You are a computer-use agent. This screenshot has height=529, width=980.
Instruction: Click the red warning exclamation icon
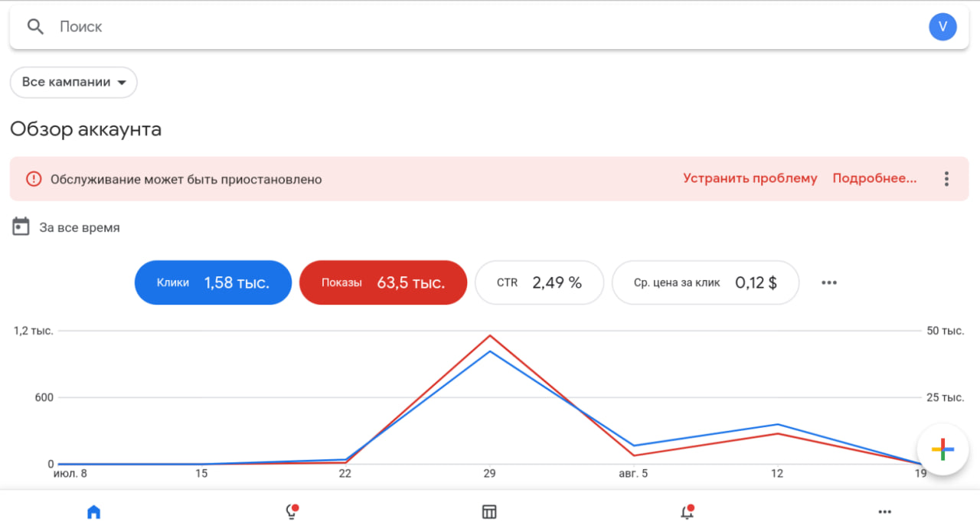click(x=34, y=179)
